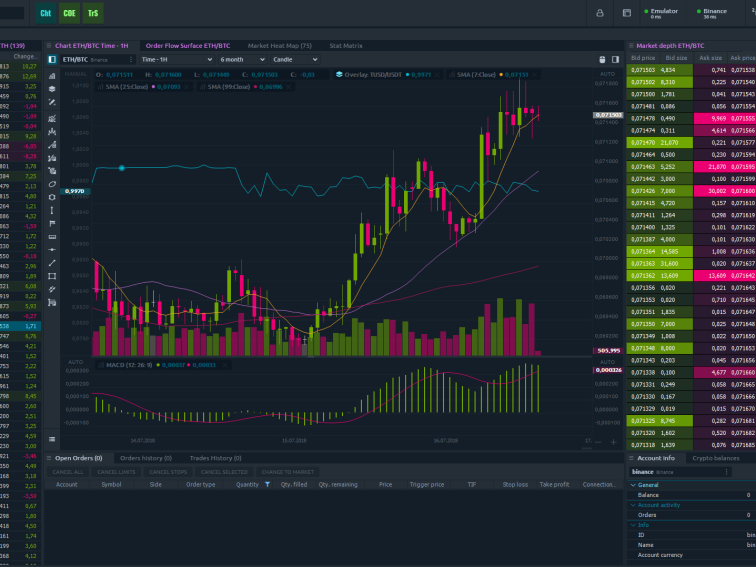Zoom in time axis with plus button
The width and height of the screenshot is (756, 567).
[613, 442]
